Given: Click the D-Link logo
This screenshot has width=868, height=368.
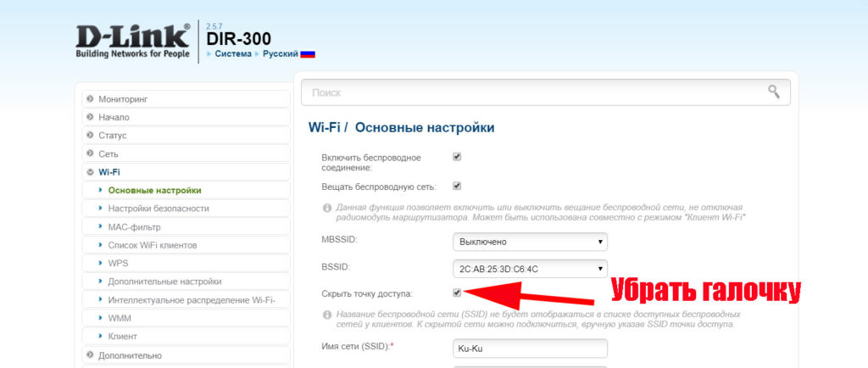Looking at the screenshot, I should (x=133, y=41).
